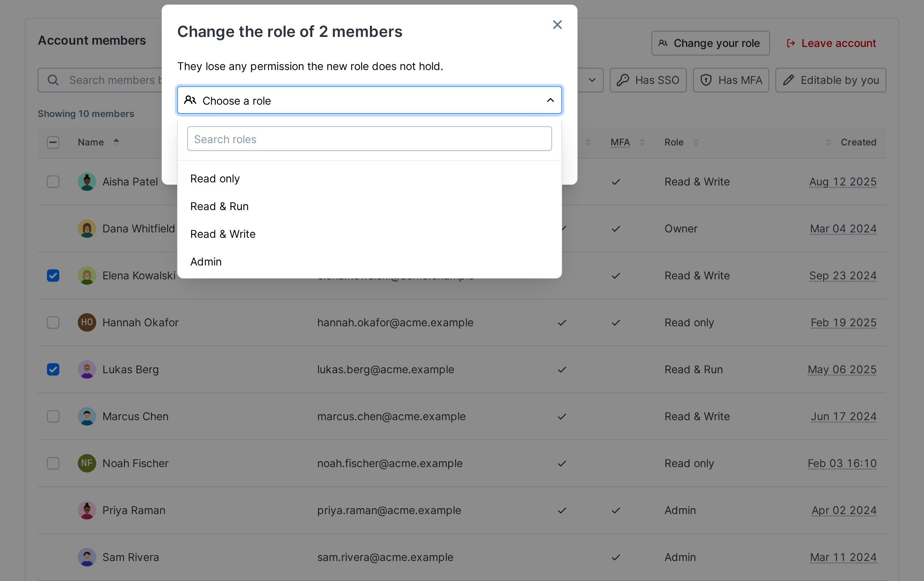Click the shield icon on Has MFA

(x=706, y=80)
